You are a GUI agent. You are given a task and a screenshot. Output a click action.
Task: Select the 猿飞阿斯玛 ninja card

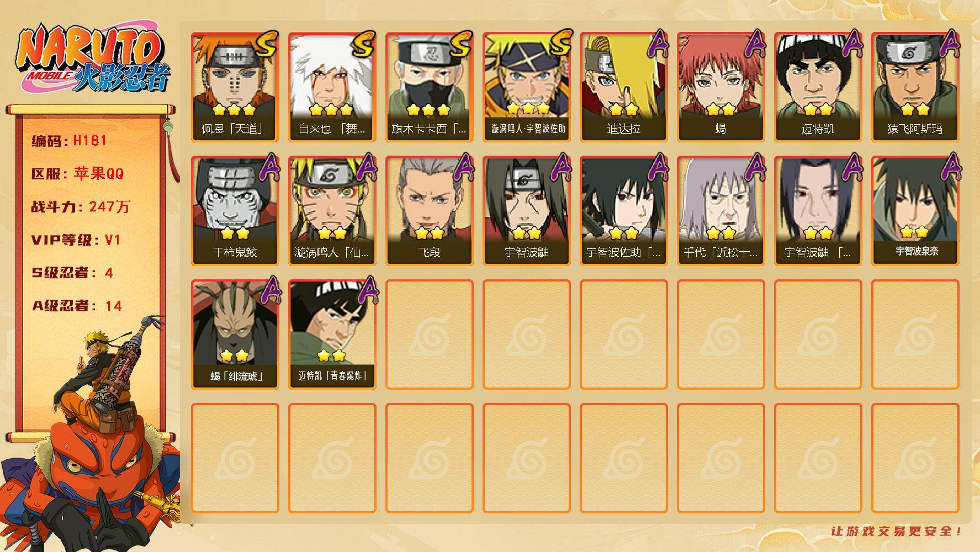[x=915, y=87]
